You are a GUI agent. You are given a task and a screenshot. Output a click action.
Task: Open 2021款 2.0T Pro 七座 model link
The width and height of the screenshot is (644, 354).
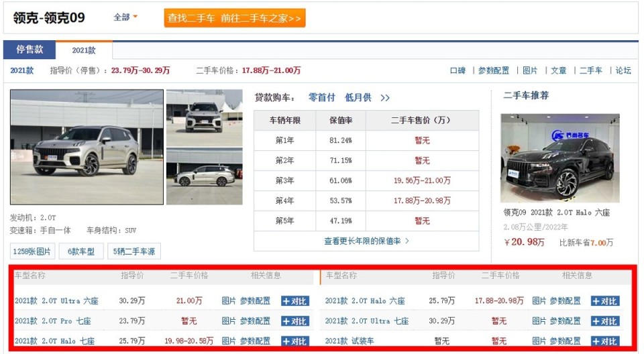[53, 321]
